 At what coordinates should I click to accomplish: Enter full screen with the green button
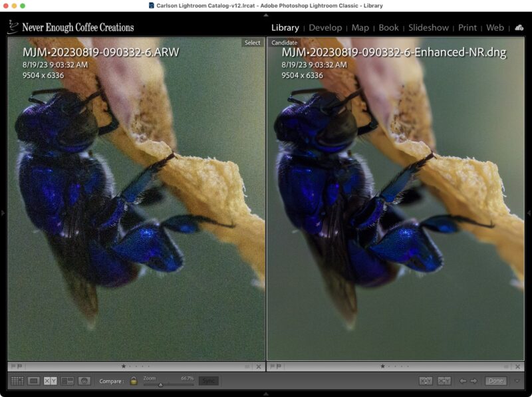tap(23, 6)
